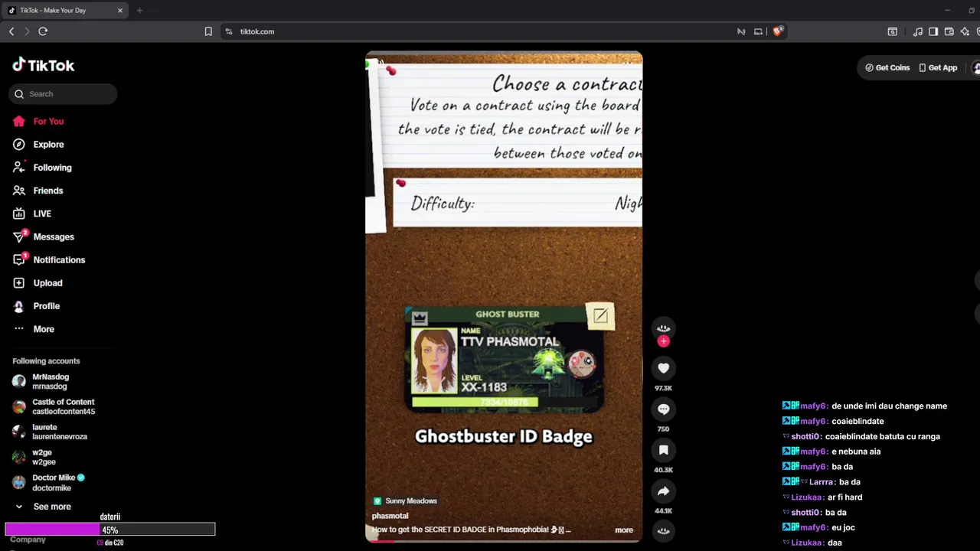980x551 pixels.
Task: Click the 750 comment count
Action: coord(663,429)
